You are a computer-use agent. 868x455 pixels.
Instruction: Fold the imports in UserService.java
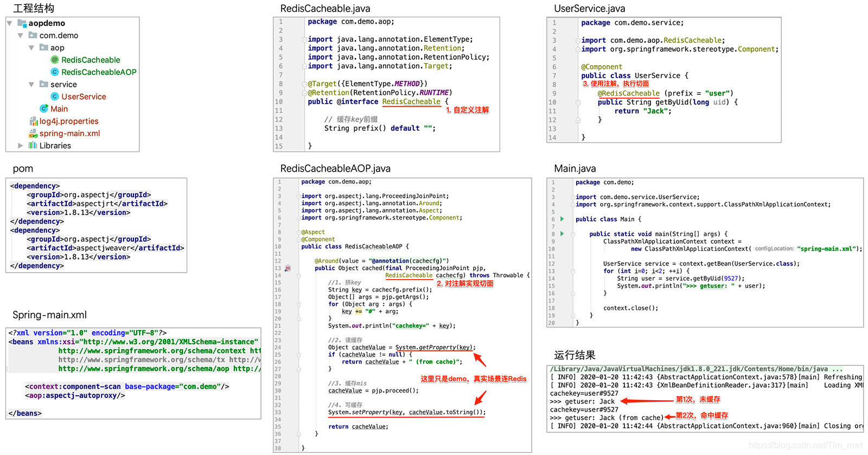point(578,40)
